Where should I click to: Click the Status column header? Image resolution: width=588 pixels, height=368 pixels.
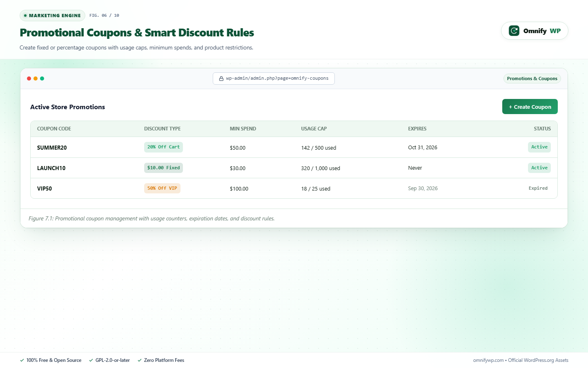click(542, 129)
